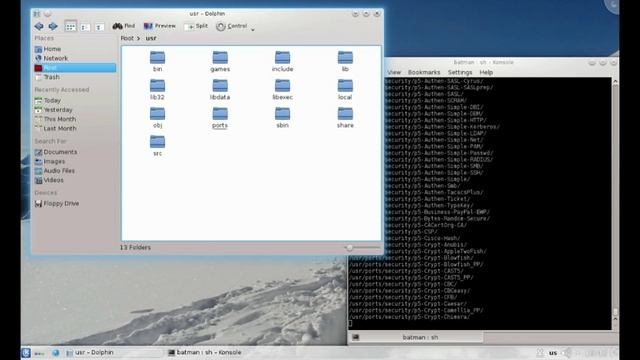Select the ports folder icon
The height and width of the screenshot is (360, 640).
[x=220, y=114]
